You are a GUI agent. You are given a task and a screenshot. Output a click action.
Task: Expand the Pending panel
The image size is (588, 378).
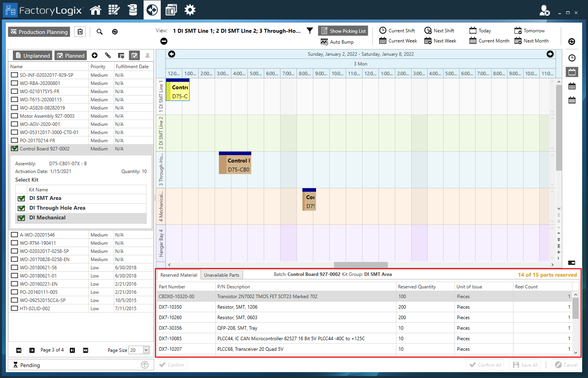point(145,365)
